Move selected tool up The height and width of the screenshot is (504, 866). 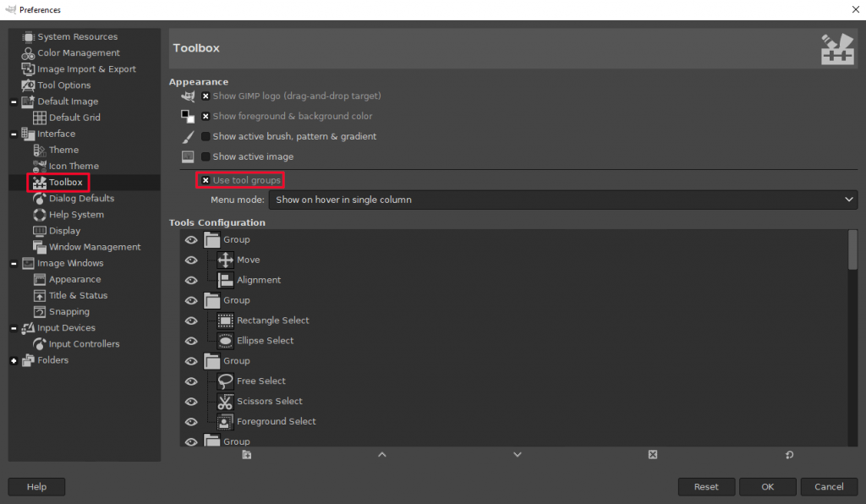(x=382, y=455)
